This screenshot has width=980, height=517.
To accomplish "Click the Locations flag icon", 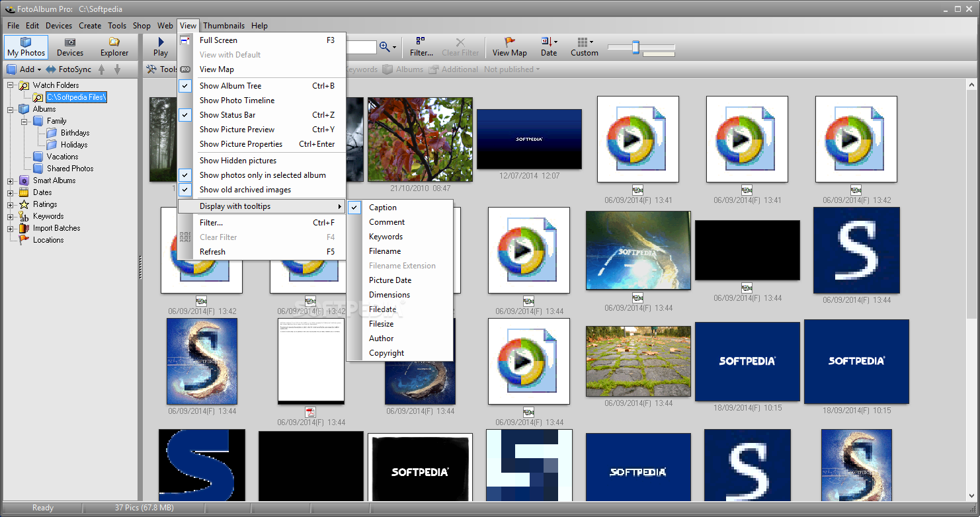I will tap(24, 240).
